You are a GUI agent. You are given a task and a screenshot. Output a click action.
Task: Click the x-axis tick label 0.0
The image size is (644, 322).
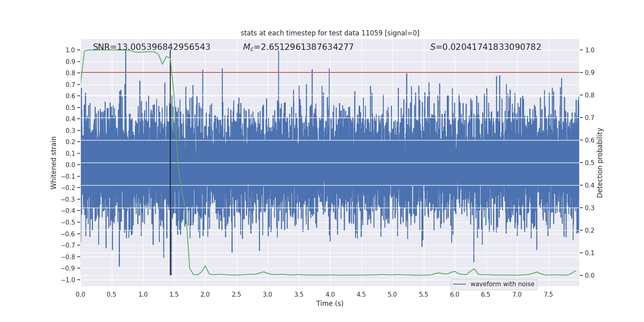[x=80, y=294]
